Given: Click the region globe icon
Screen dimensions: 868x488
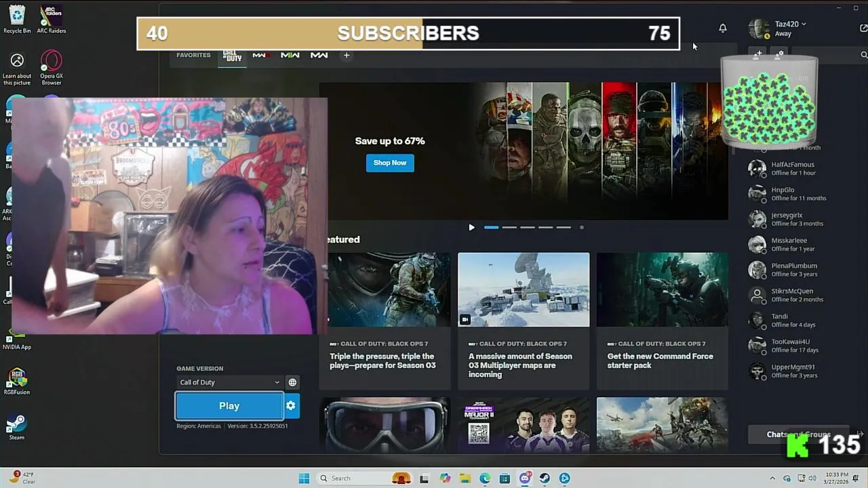Looking at the screenshot, I should coord(292,382).
